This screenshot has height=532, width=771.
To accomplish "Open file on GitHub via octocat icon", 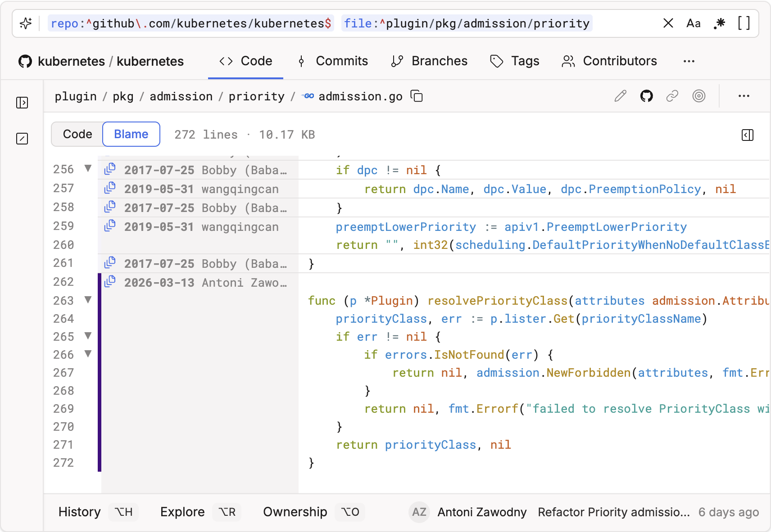I will 647,96.
